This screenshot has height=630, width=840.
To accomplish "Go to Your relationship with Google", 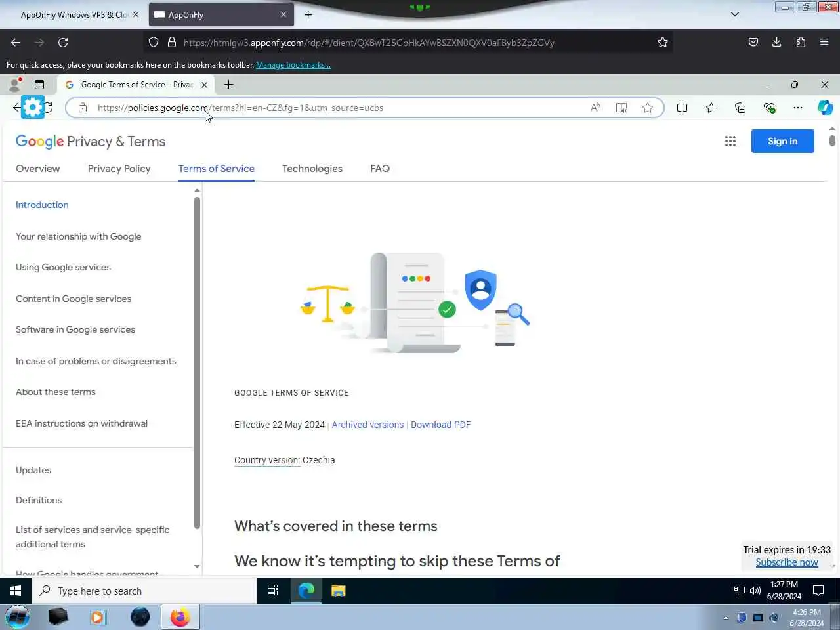I will tap(79, 236).
